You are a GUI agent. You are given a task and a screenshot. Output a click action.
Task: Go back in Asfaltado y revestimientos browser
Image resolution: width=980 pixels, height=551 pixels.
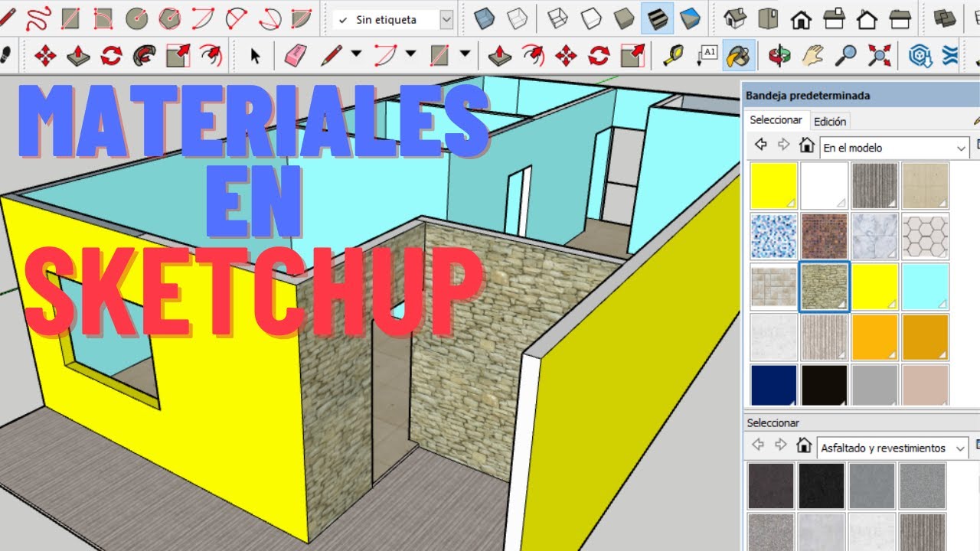[x=758, y=445]
